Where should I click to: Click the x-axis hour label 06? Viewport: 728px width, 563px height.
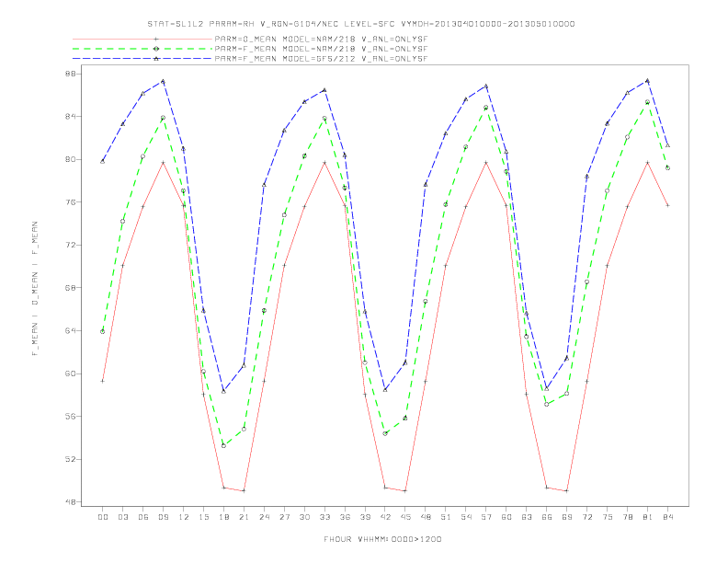pyautogui.click(x=143, y=517)
